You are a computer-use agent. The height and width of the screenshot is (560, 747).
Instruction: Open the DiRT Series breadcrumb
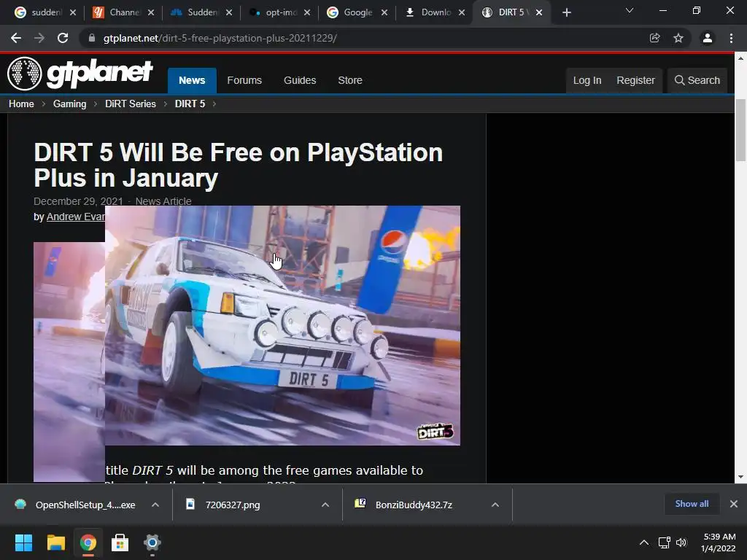pos(131,104)
